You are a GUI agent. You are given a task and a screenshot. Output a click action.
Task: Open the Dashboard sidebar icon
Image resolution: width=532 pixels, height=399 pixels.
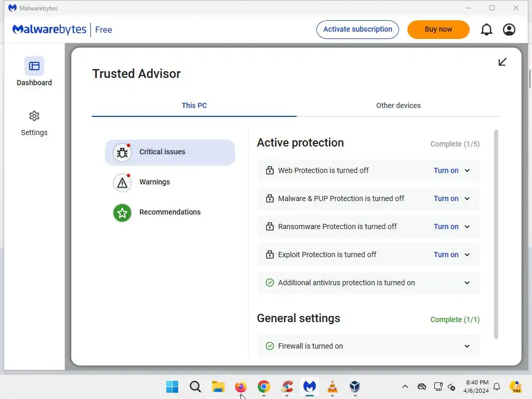click(x=34, y=66)
